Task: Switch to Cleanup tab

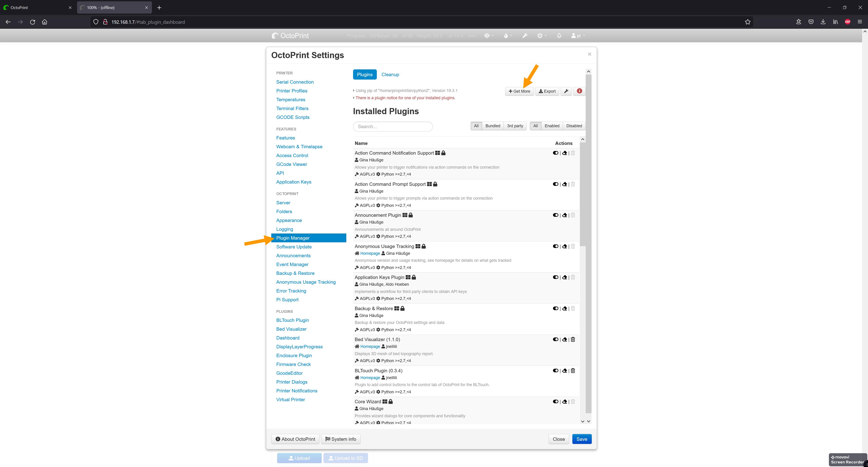Action: point(390,74)
